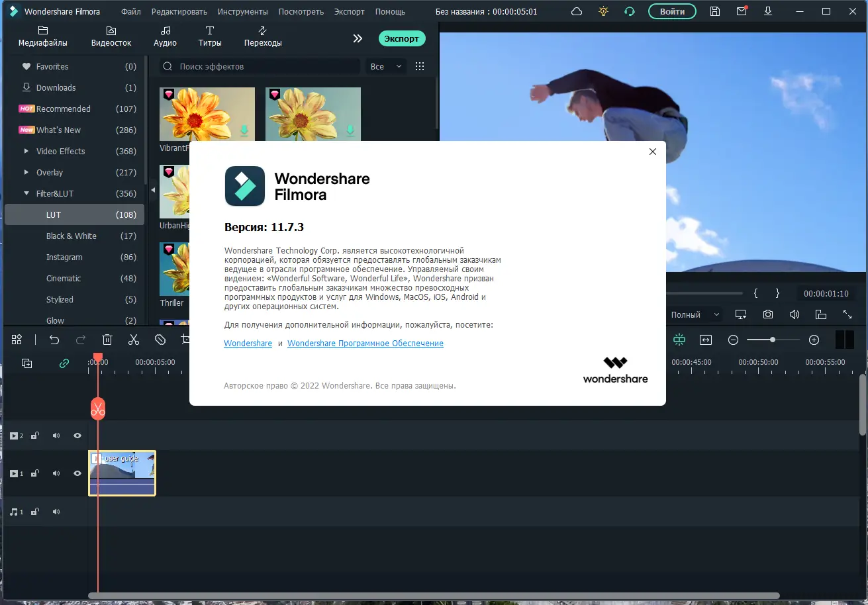This screenshot has width=868, height=605.
Task: Select the 'user guide' clip on the timeline
Action: [122, 473]
